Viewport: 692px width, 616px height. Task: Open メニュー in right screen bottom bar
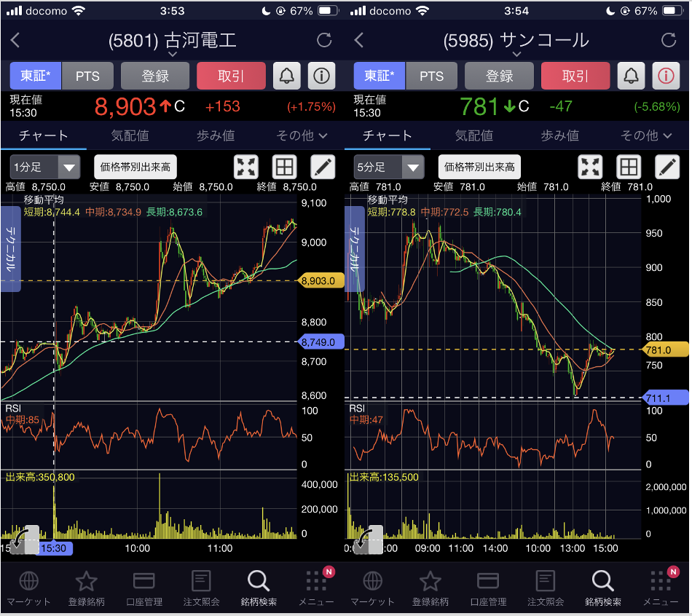coord(660,588)
